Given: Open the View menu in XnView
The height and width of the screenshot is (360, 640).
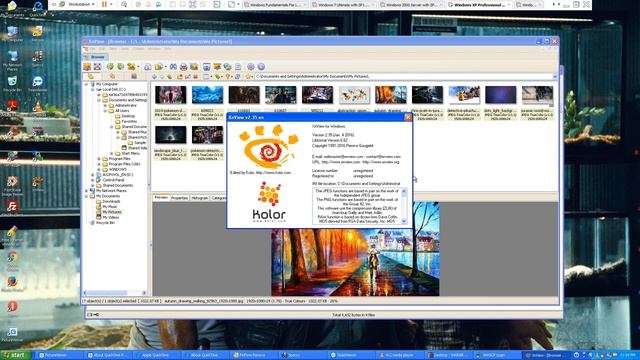Looking at the screenshot, I should (x=113, y=49).
